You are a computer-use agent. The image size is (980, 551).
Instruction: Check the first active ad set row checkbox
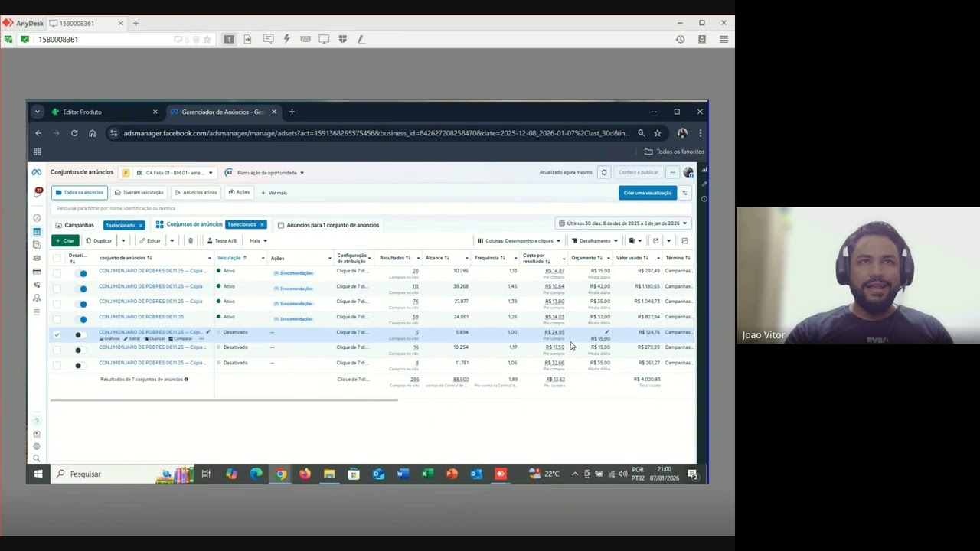(x=57, y=273)
